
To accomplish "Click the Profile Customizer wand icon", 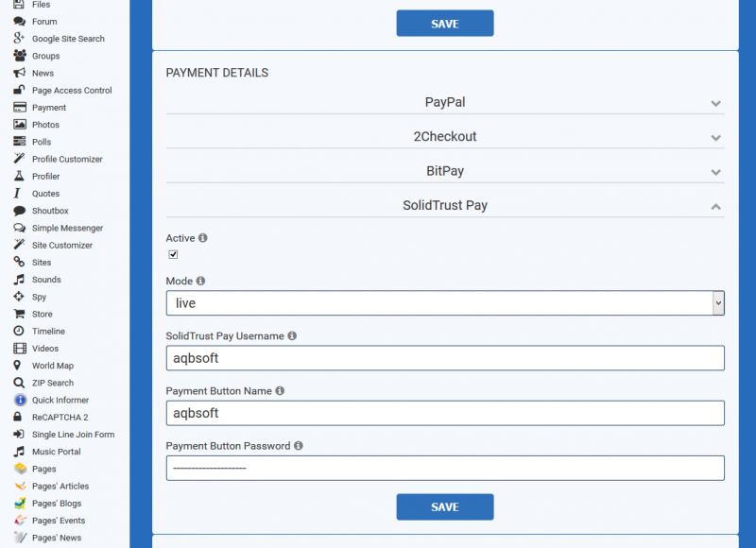I will click(x=19, y=159).
